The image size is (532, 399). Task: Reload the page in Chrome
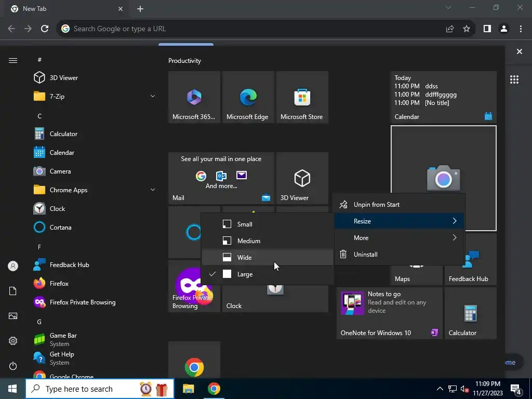(x=45, y=29)
